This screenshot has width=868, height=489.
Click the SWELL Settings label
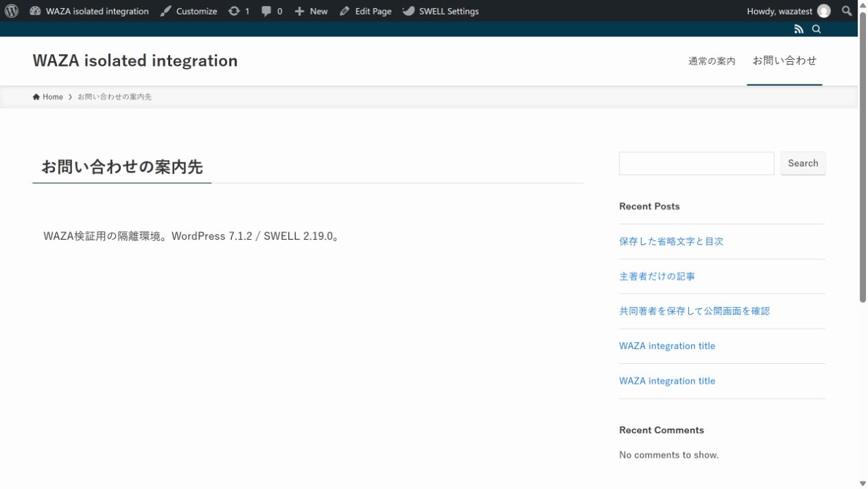pos(449,11)
